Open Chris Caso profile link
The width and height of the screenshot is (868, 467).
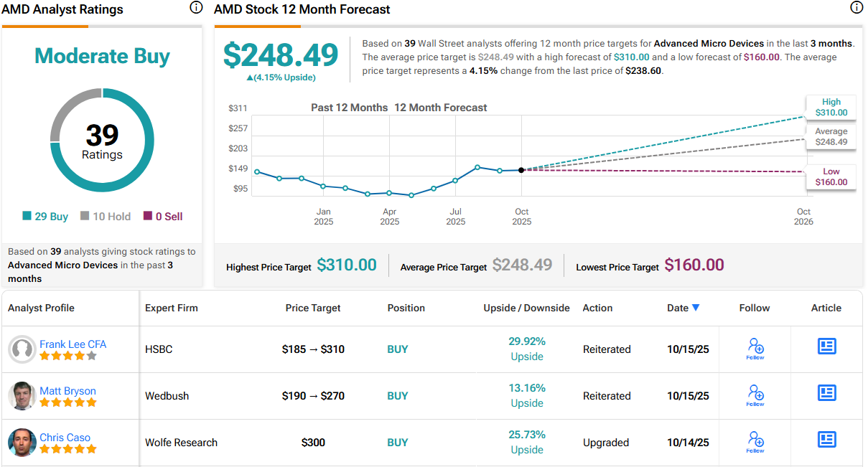65,438
